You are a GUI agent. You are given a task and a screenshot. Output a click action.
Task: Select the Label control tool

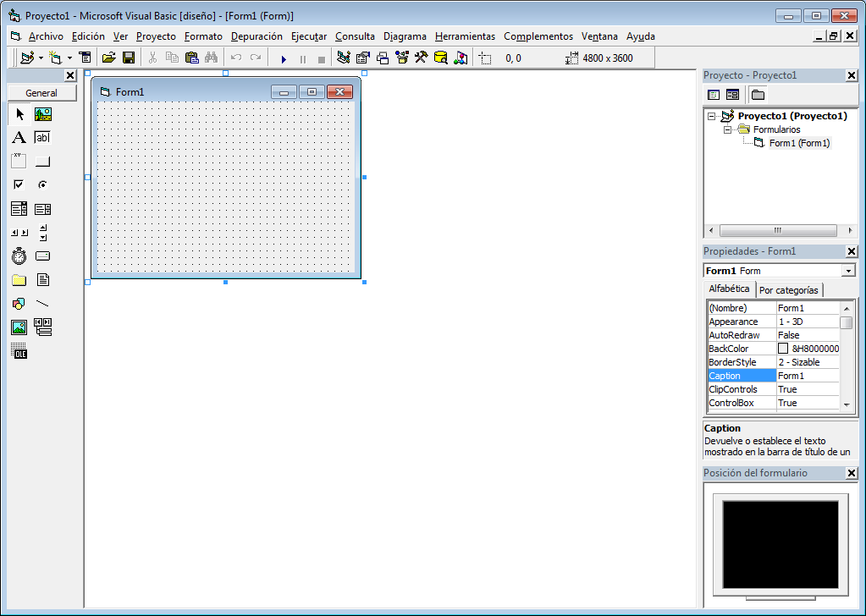pos(19,137)
